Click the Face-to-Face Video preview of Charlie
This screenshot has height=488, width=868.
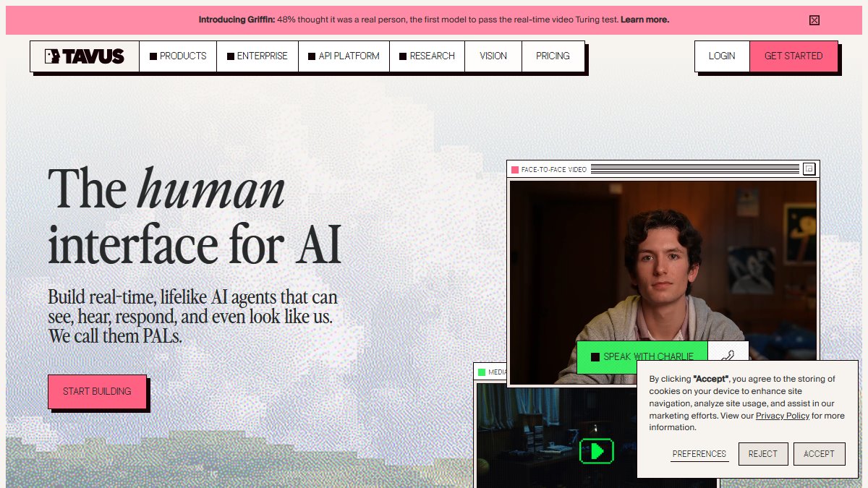[663, 282]
